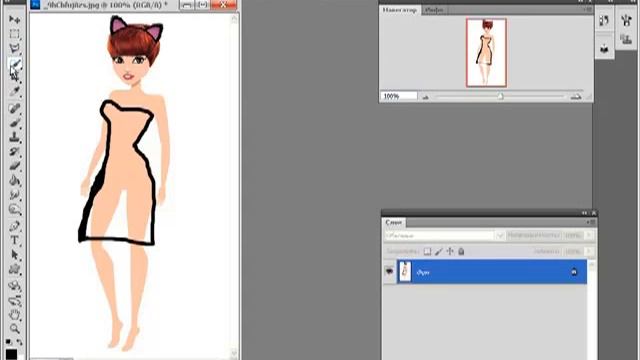Minimize the document window
Viewport: 640px width, 360px height.
tap(187, 5)
